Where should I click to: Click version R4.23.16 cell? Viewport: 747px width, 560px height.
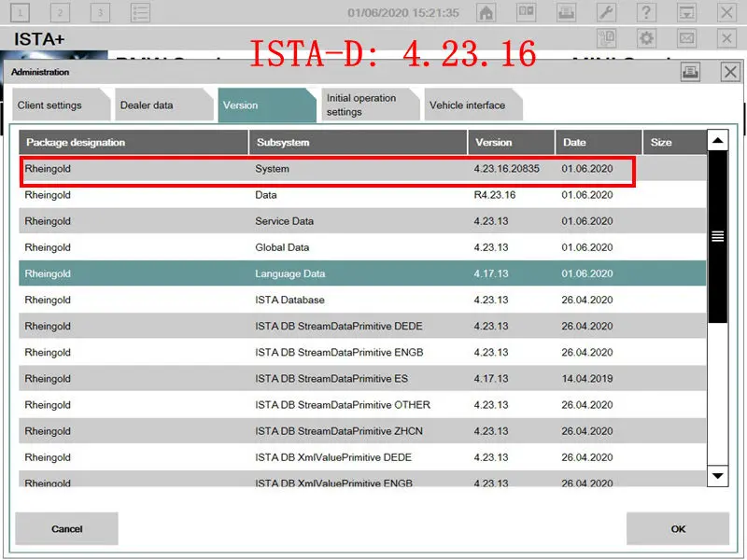pyautogui.click(x=495, y=195)
